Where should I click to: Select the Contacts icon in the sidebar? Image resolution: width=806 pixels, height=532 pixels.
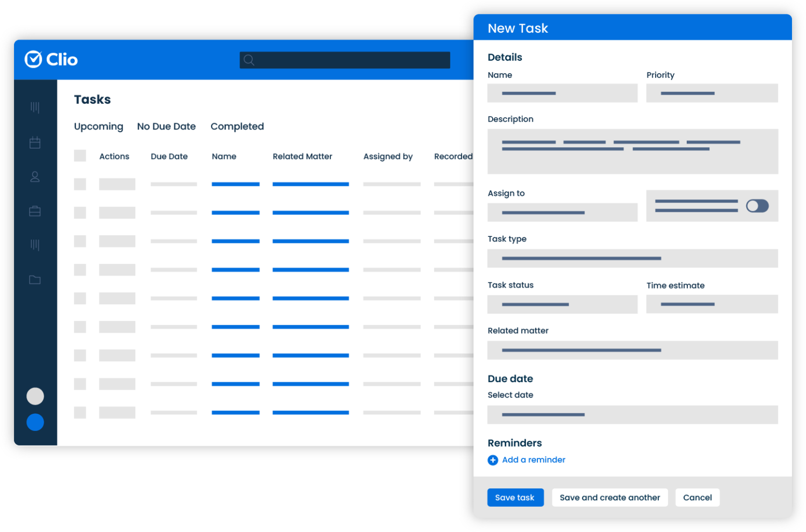(35, 177)
